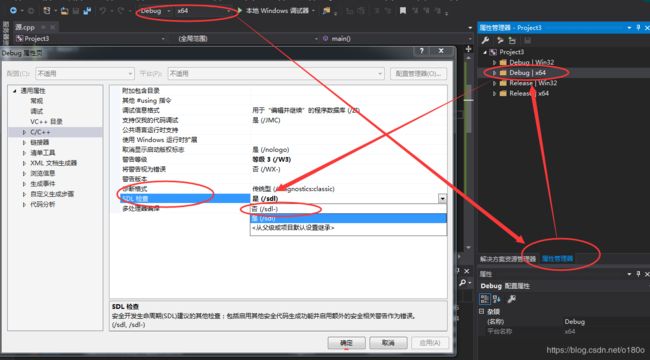650x360 pixels.
Task: Click the 配置 disabled combo box
Action: [x=85, y=73]
